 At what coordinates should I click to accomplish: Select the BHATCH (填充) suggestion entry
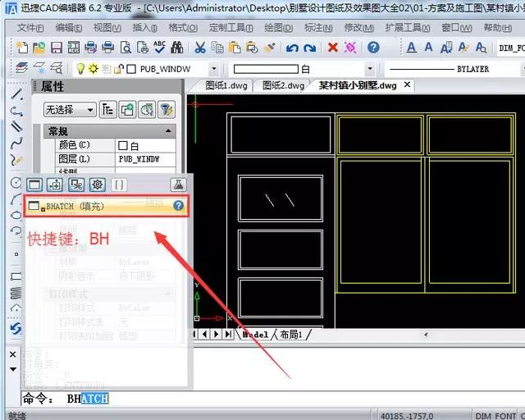tap(106, 206)
